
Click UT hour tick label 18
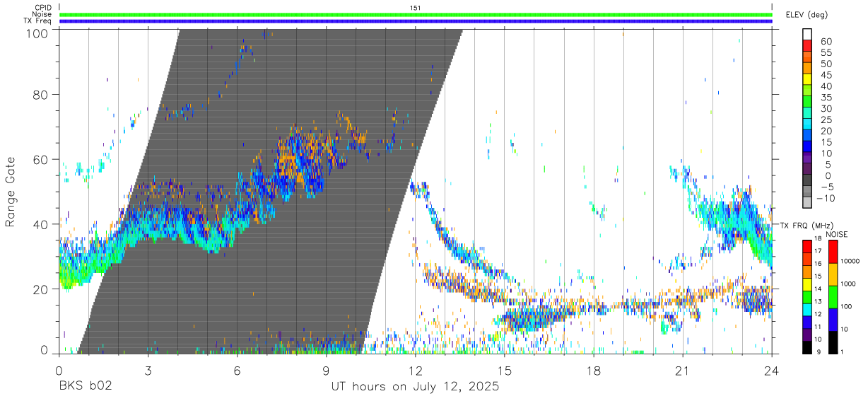pyautogui.click(x=594, y=371)
